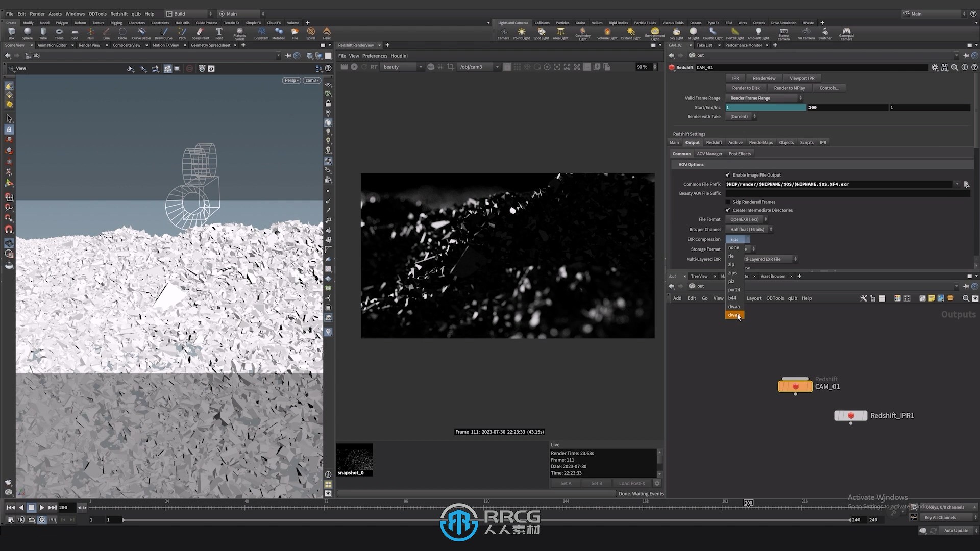Click the Redshift render node CAN_01
Image resolution: width=980 pixels, height=551 pixels.
(794, 386)
